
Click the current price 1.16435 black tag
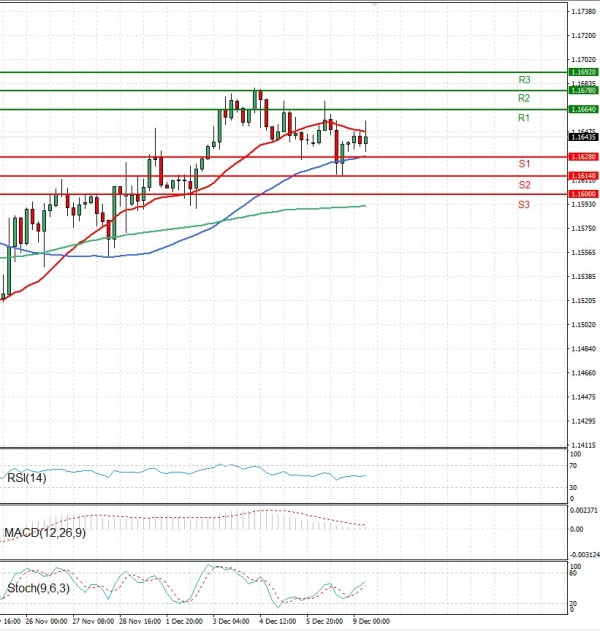583,137
